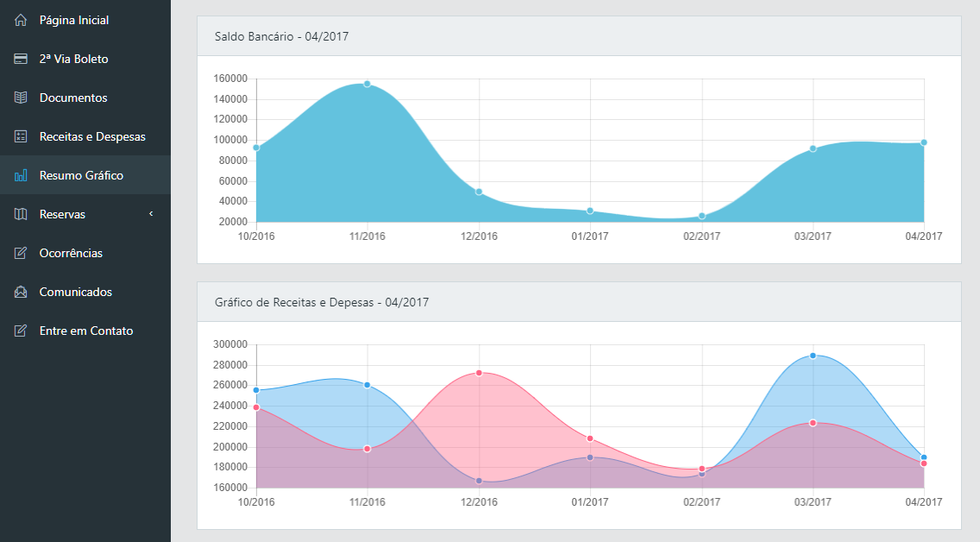Screen dimensions: 980x542
Task: Click the 11/2016 peak point on Saldo Bancário chart
Action: click(367, 84)
